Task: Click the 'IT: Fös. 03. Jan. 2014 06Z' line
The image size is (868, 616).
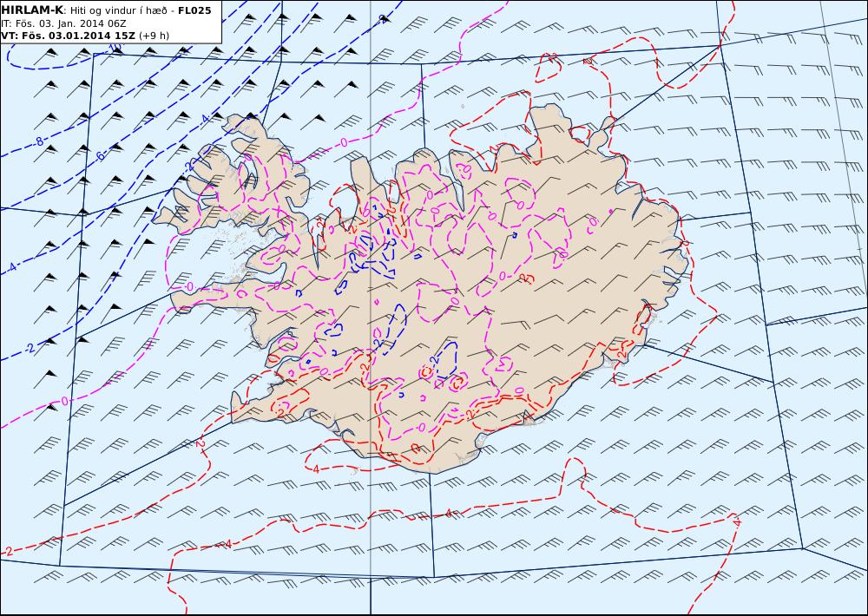Action: click(63, 23)
